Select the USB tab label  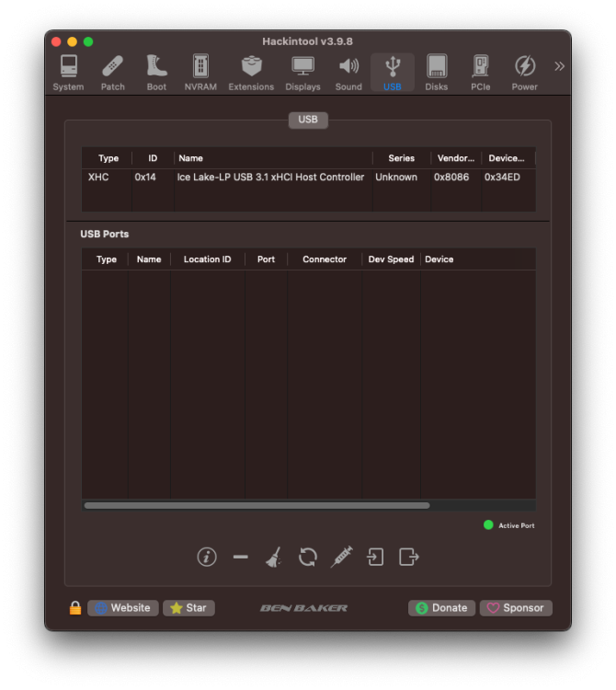pyautogui.click(x=308, y=120)
